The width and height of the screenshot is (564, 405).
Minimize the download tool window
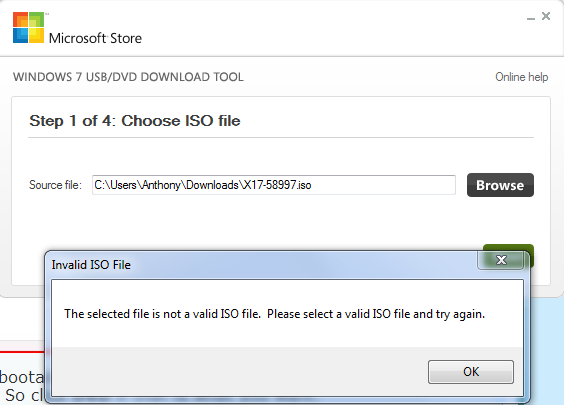pos(531,17)
